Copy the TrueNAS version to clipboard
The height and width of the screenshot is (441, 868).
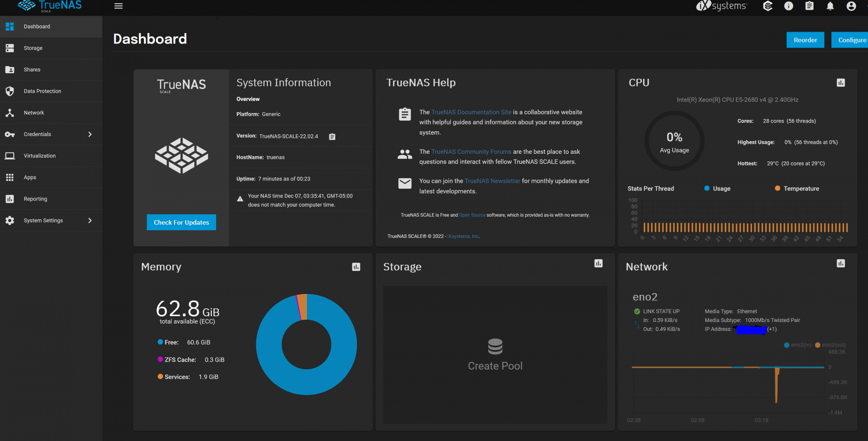click(x=332, y=137)
